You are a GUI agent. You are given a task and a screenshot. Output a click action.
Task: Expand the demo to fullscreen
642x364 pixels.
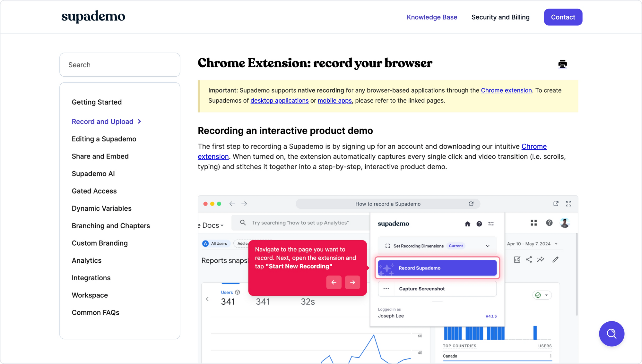pos(568,204)
